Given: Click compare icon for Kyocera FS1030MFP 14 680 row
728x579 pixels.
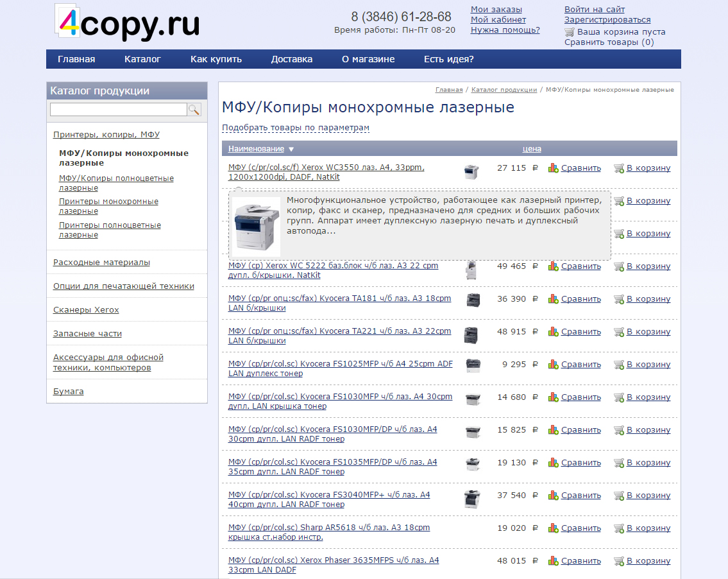Looking at the screenshot, I should coord(553,397).
